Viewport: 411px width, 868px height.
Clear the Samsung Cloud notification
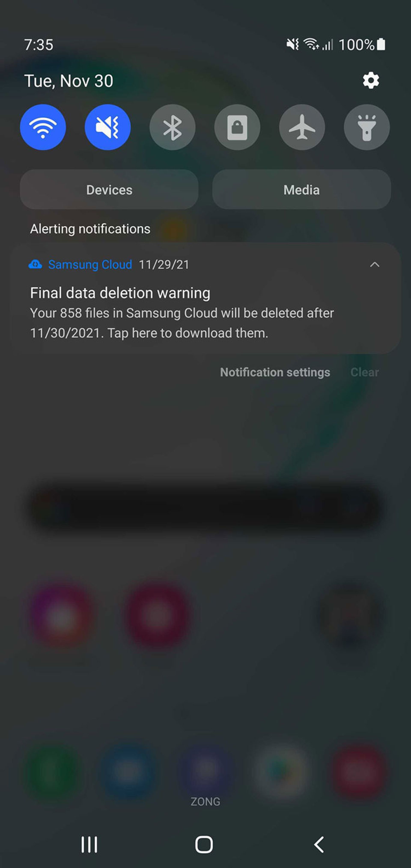click(365, 371)
